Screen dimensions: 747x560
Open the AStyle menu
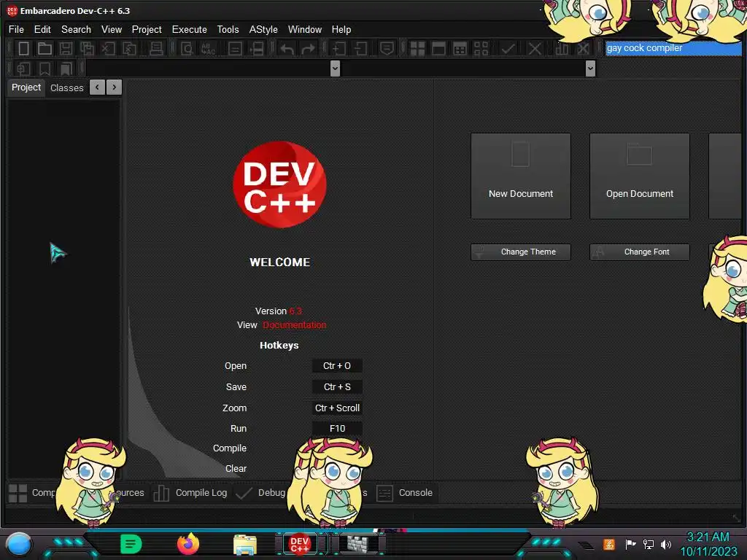pos(263,29)
